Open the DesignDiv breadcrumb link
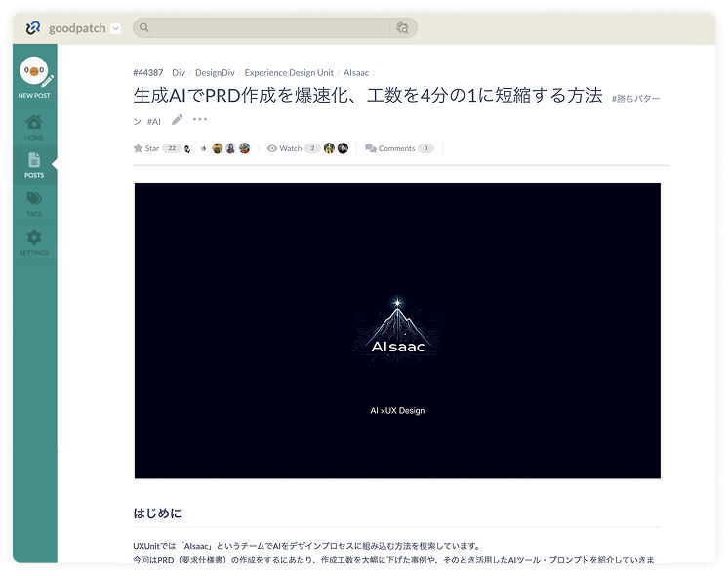The image size is (728, 576). (x=215, y=73)
